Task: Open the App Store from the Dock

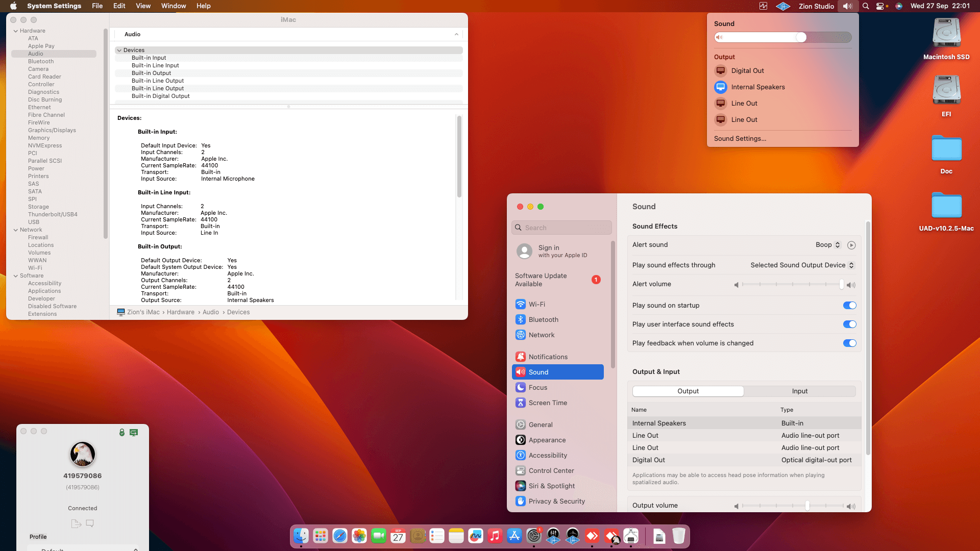Action: [x=514, y=536]
